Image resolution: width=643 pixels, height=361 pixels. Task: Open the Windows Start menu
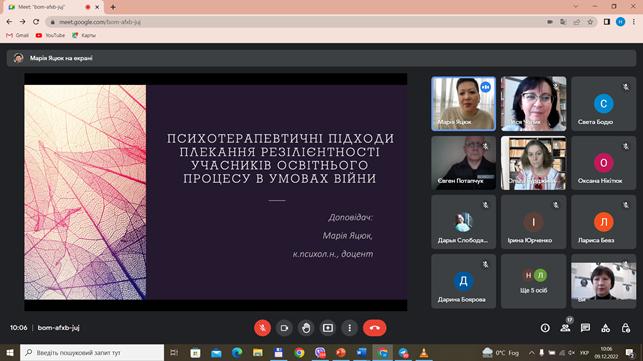coord(10,352)
